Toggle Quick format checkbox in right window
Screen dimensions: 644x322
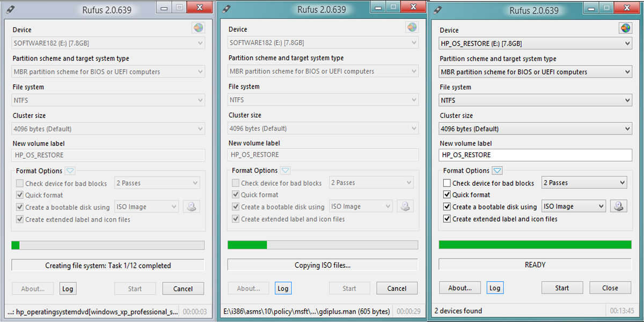(447, 195)
